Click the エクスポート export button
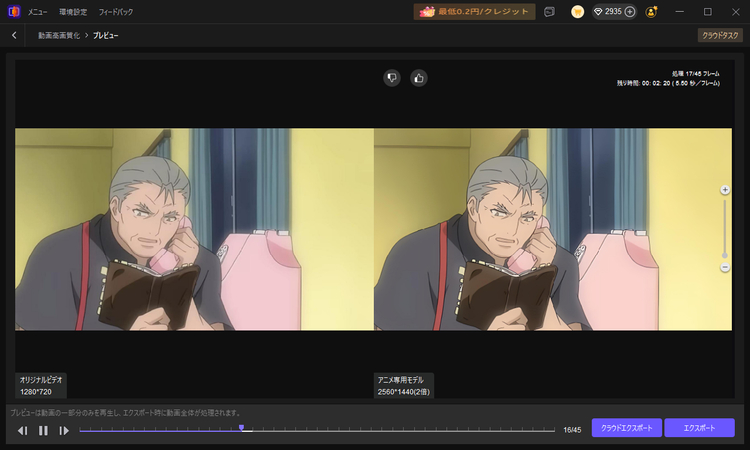 pos(699,428)
